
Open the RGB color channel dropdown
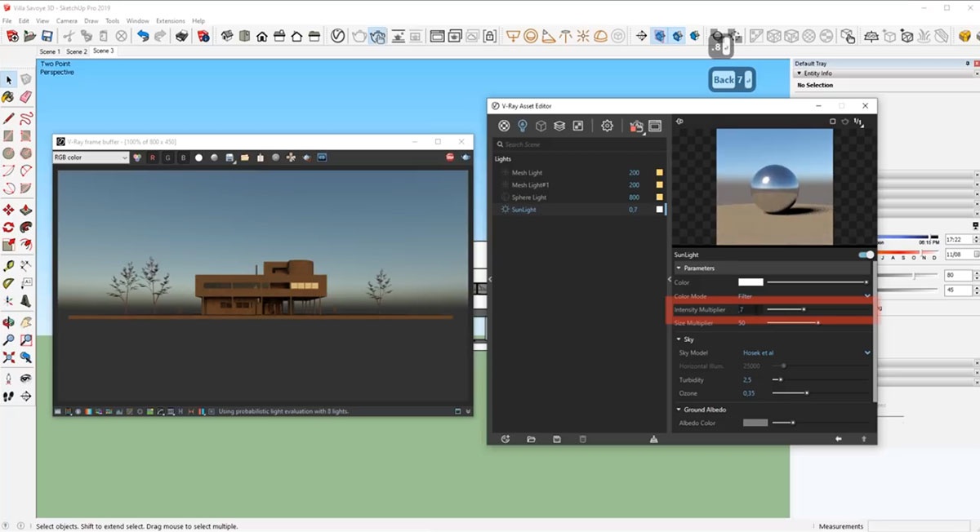(91, 157)
